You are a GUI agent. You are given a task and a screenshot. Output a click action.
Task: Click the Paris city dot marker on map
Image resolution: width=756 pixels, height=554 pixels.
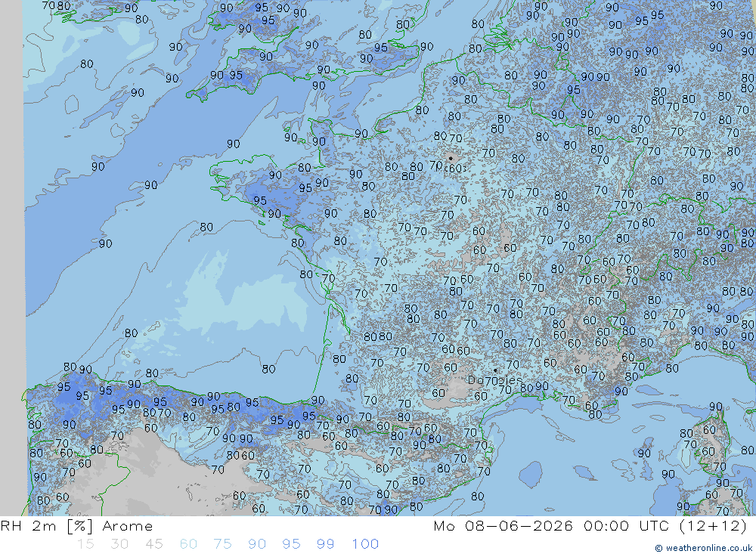pyautogui.click(x=451, y=158)
